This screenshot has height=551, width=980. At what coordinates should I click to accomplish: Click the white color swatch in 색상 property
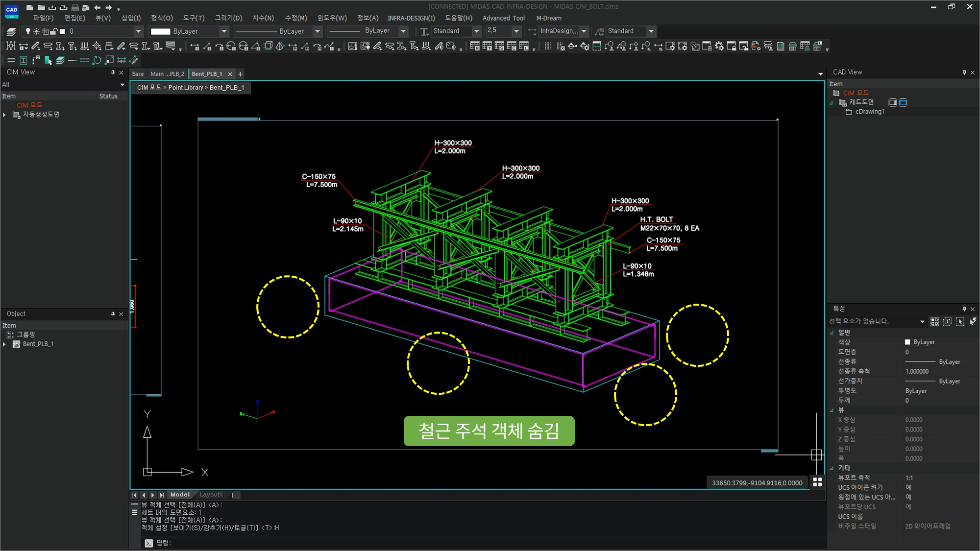point(907,342)
